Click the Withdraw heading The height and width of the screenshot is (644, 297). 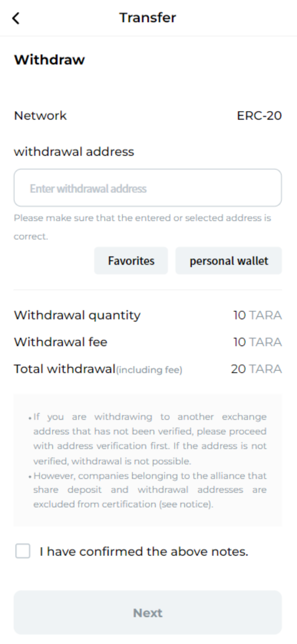[x=49, y=60]
